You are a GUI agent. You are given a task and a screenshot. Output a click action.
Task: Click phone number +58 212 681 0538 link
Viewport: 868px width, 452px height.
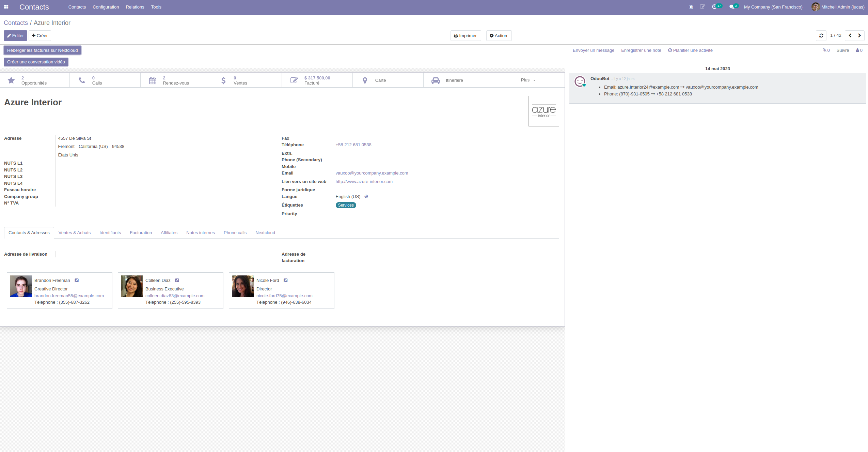click(353, 145)
